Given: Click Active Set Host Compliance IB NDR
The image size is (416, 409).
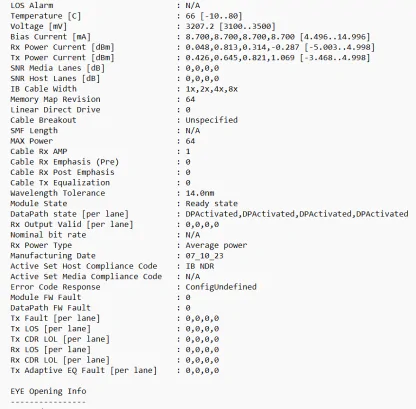Looking at the screenshot, I should 200,266.
